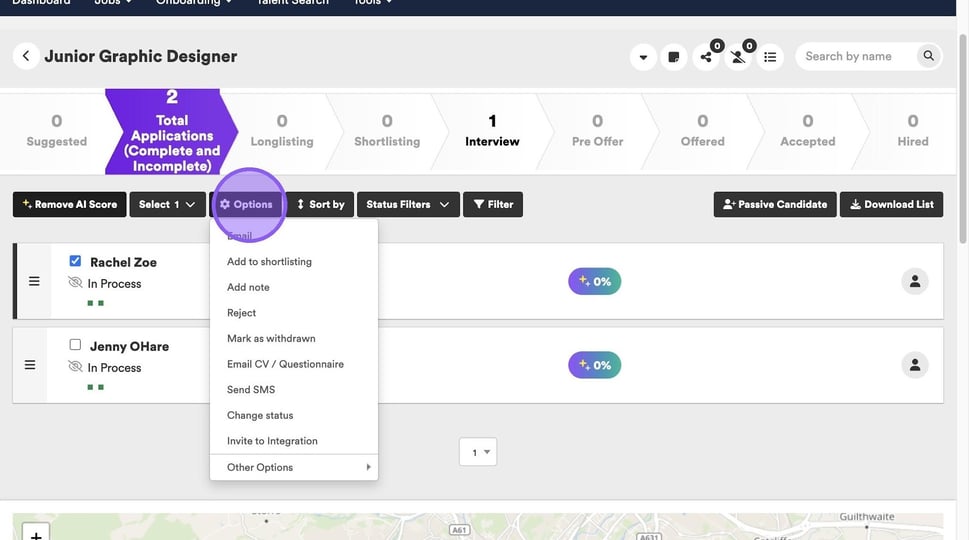The width and height of the screenshot is (969, 540).
Task: Click Rachel Zoe's row drag handle
Action: pyautogui.click(x=34, y=281)
